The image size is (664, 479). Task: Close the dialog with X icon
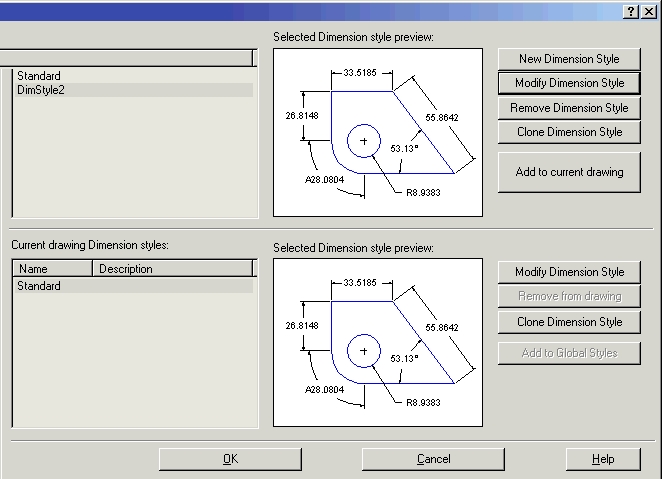(649, 11)
